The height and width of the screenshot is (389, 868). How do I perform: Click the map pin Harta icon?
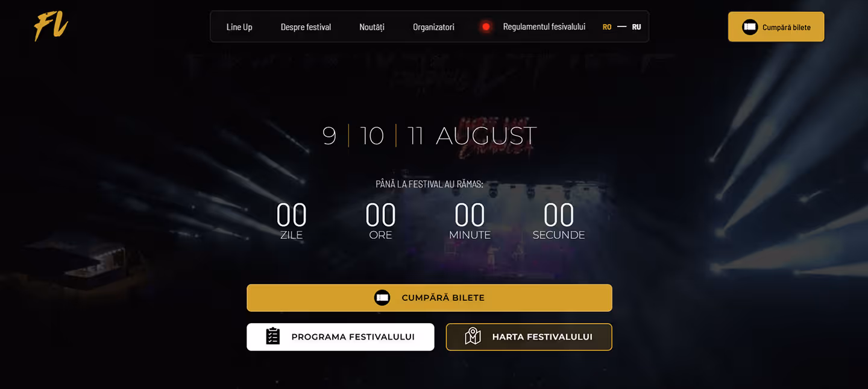click(x=473, y=337)
